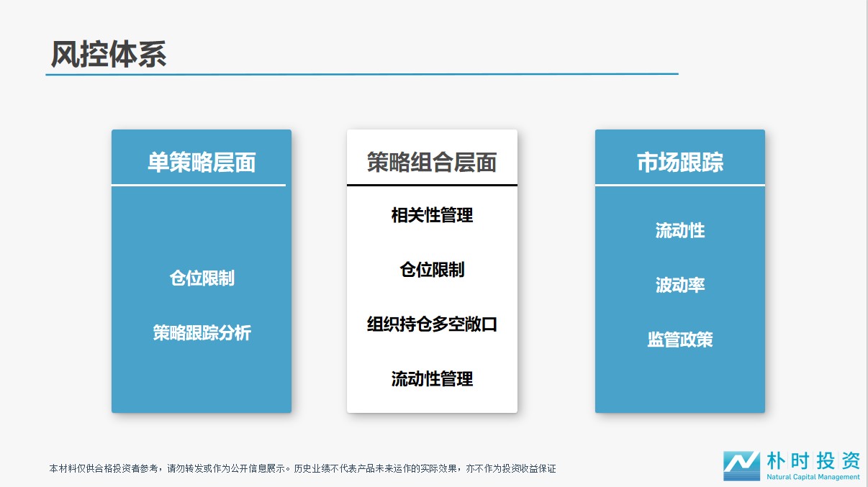Click the 策略组合层面 header
The width and height of the screenshot is (868, 487).
coord(432,163)
